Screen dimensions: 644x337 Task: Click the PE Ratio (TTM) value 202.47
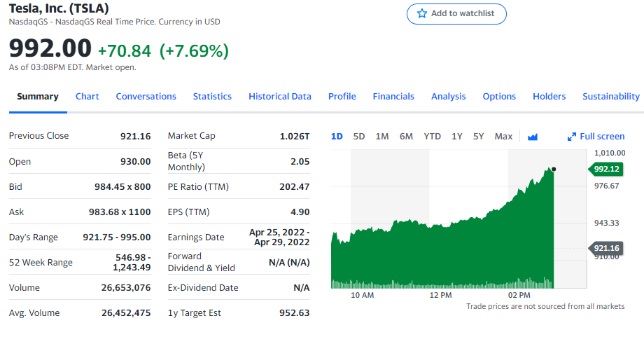point(295,186)
